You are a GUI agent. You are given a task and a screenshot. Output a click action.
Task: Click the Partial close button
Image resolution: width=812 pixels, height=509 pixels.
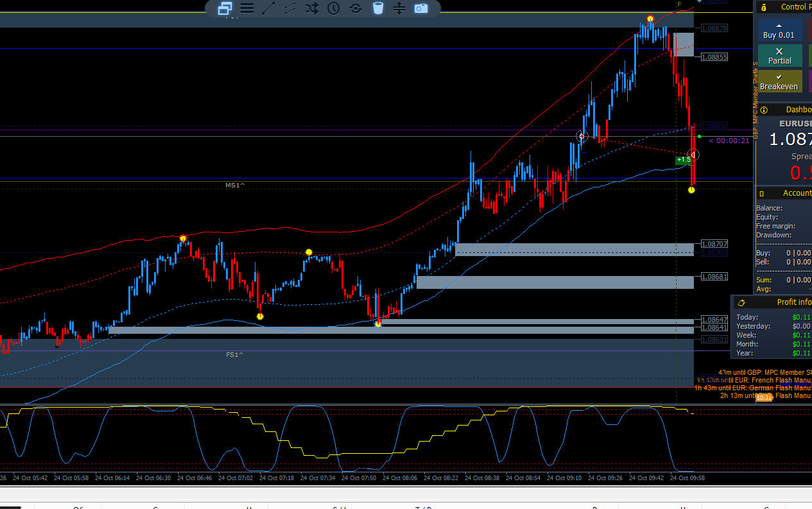(x=780, y=56)
